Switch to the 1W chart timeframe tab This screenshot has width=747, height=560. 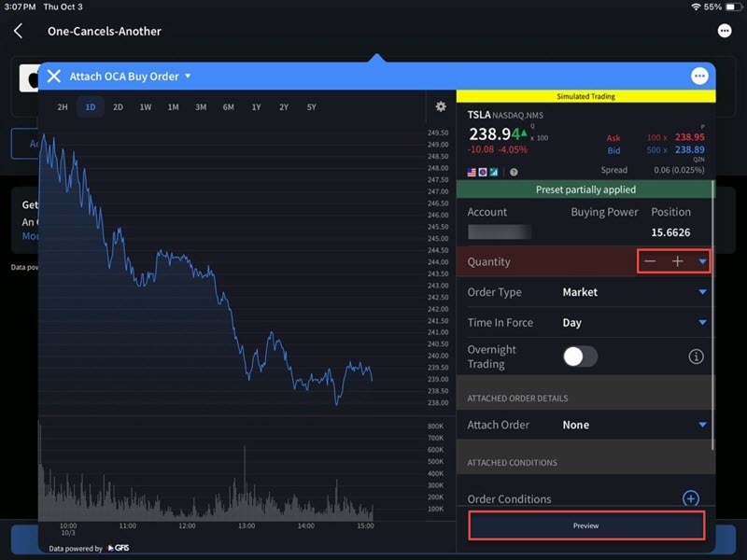[x=146, y=106]
